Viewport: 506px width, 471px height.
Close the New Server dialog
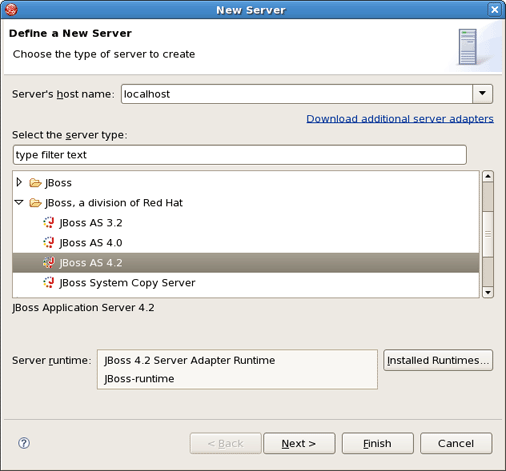click(495, 9)
